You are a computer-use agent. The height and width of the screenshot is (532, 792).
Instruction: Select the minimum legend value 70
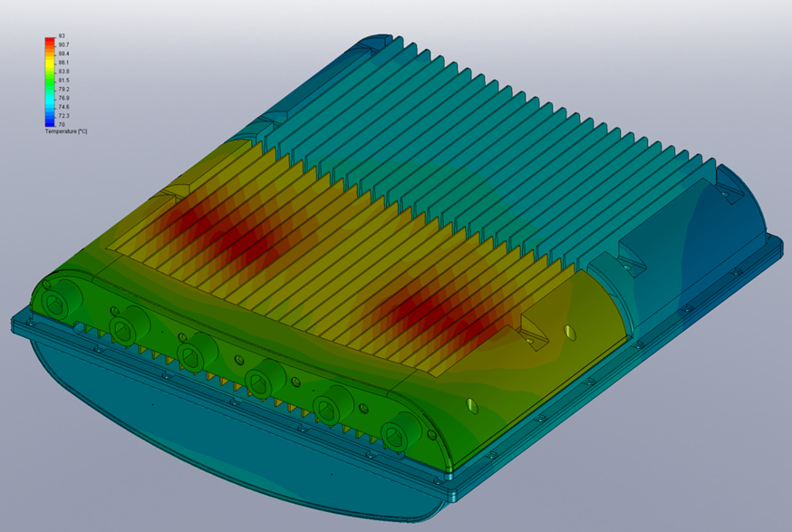pos(62,125)
